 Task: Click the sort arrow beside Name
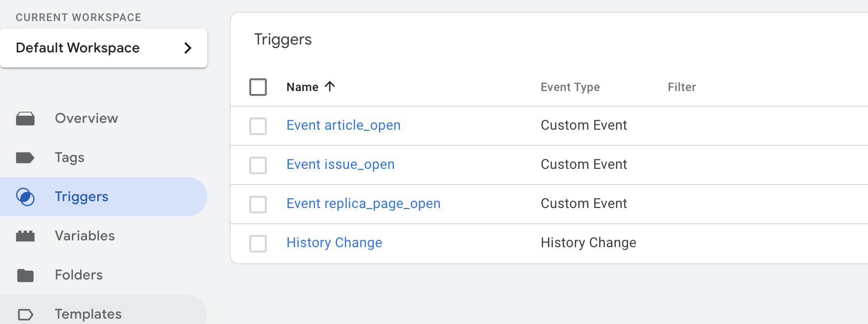pos(330,87)
